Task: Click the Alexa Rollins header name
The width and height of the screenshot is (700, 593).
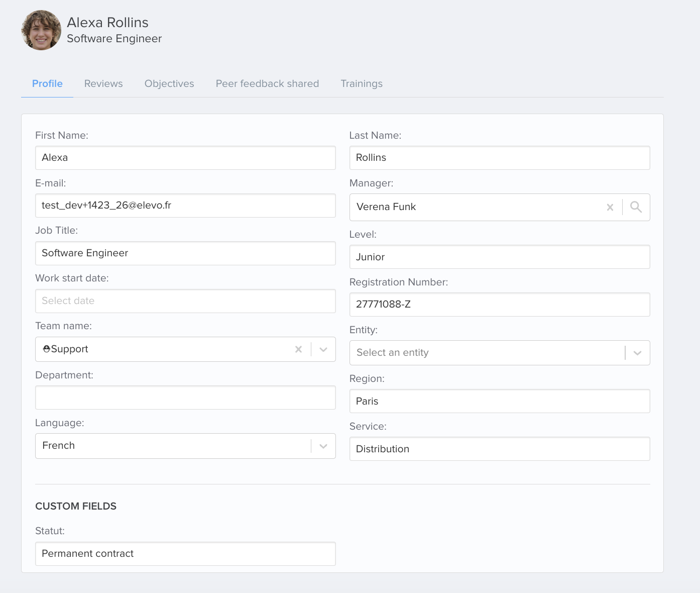Action: click(x=107, y=23)
